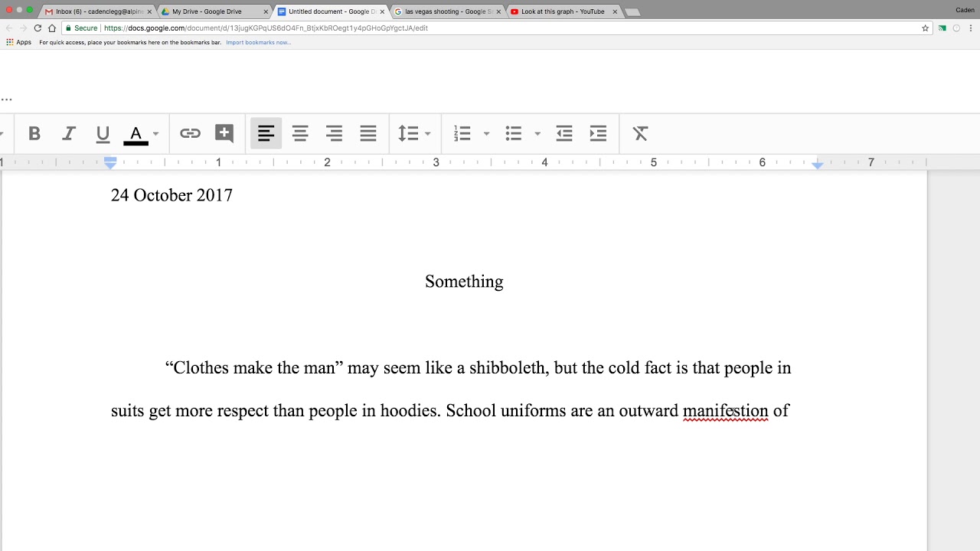Select left align
980x551 pixels.
click(x=266, y=134)
